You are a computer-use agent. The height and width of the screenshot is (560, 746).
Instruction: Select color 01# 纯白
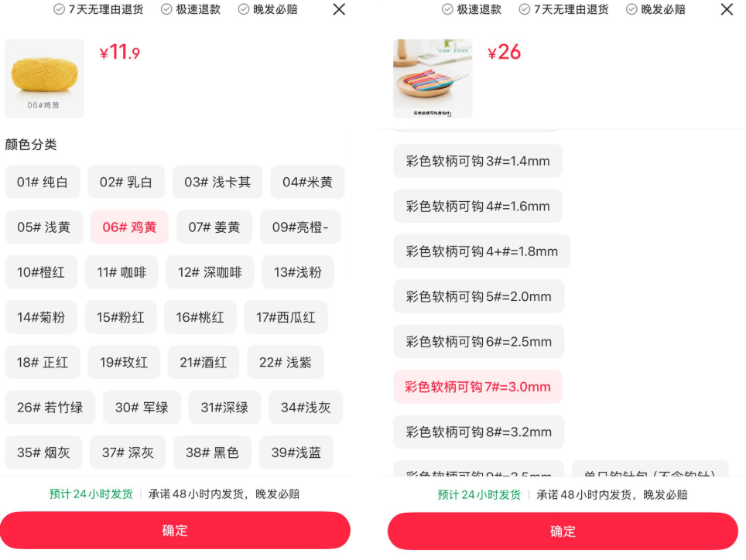[x=43, y=182]
